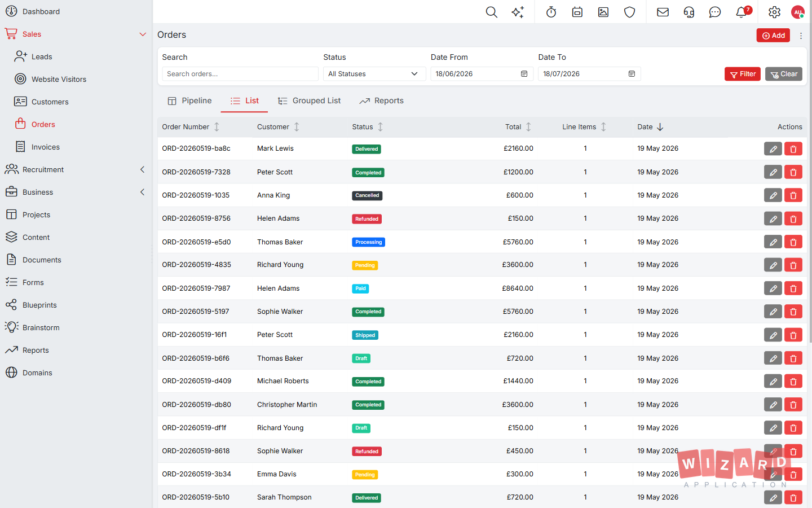
Task: Open the chat bubble icon
Action: [x=715, y=12]
